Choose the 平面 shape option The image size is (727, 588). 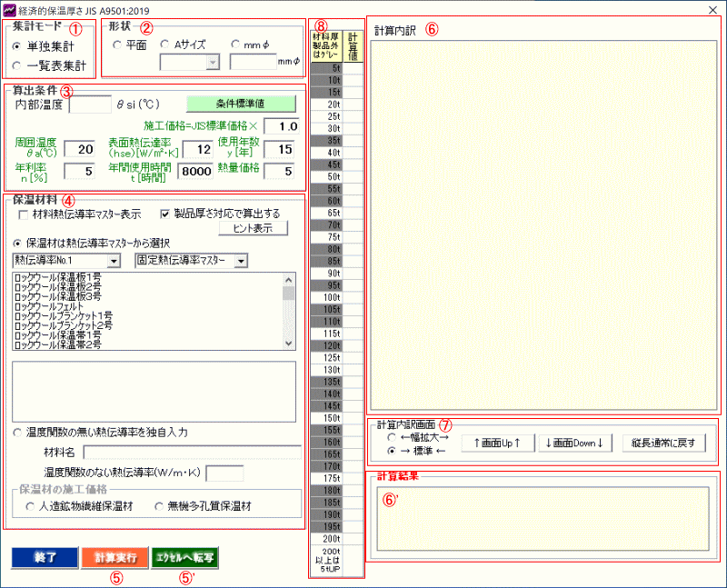[117, 45]
